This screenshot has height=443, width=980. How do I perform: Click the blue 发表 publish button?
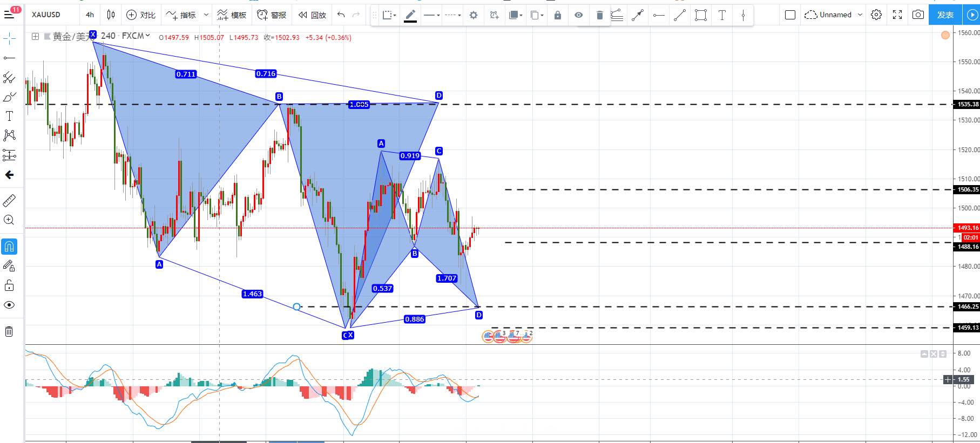(x=945, y=15)
